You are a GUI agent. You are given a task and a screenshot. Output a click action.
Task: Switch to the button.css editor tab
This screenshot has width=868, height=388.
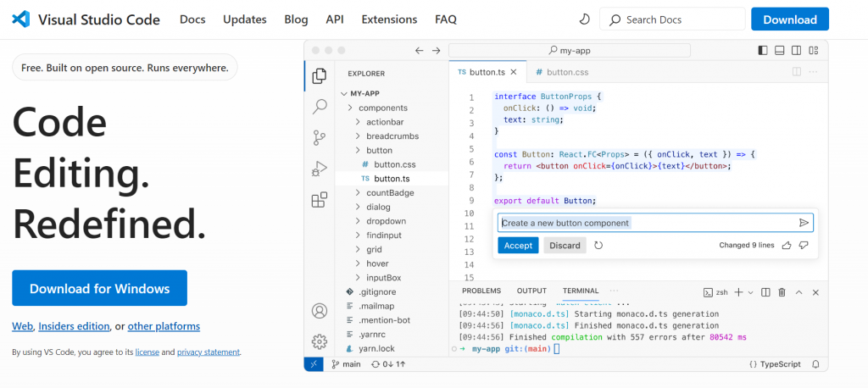click(562, 72)
